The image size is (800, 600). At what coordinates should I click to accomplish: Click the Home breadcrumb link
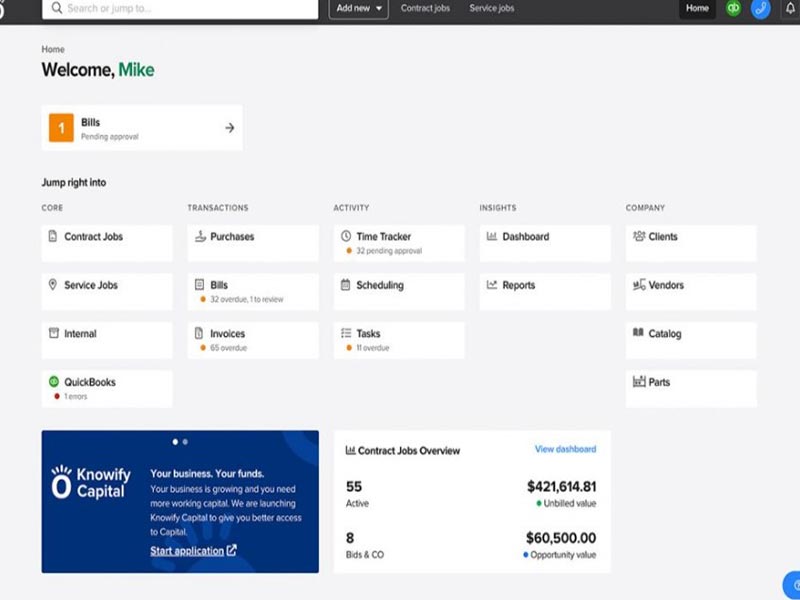point(53,49)
